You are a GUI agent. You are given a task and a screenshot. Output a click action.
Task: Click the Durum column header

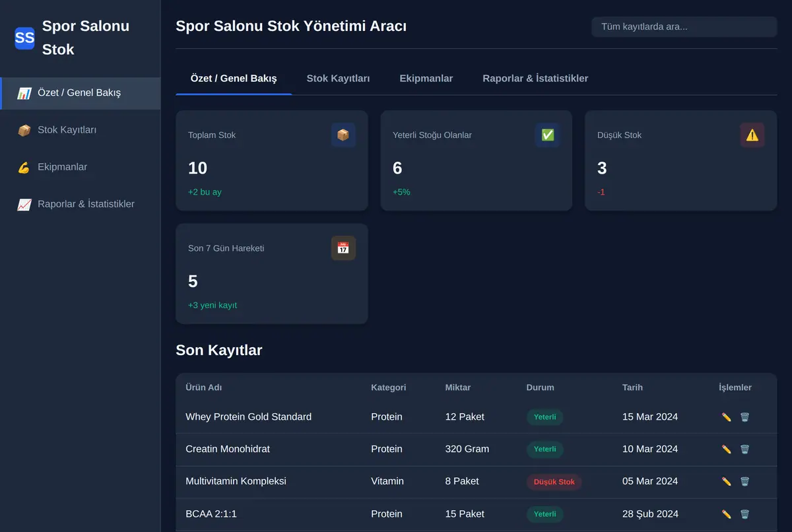coord(541,387)
